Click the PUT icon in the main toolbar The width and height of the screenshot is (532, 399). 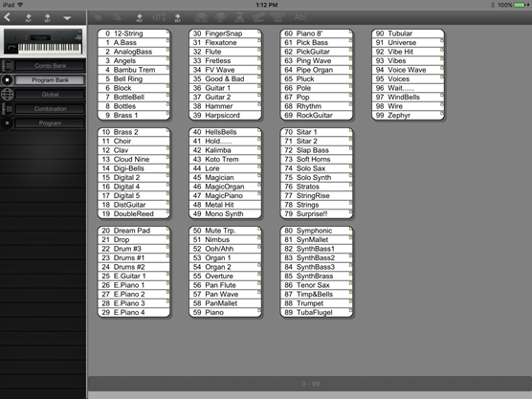point(140,17)
